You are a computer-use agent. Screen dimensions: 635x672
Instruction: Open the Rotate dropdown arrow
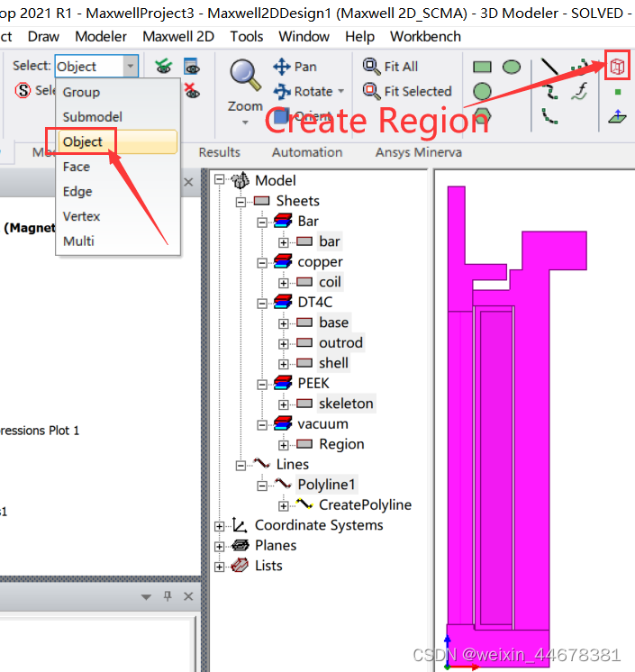341,91
